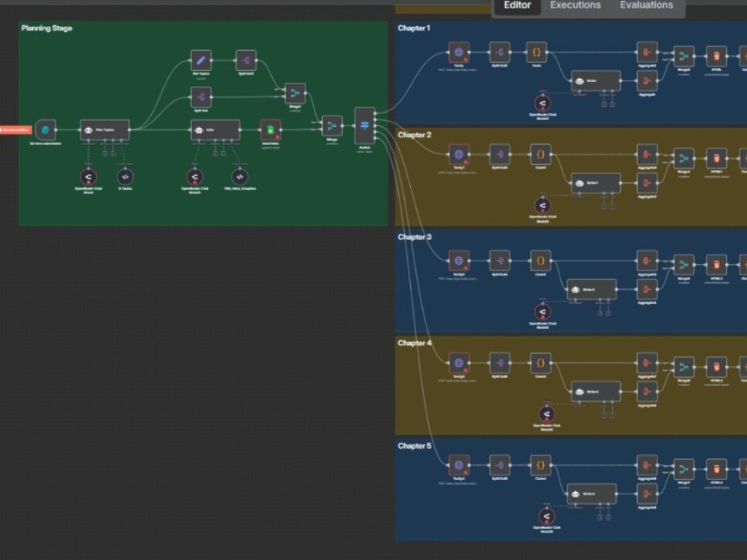Open the HTML node in Chapter 5

pos(716,469)
